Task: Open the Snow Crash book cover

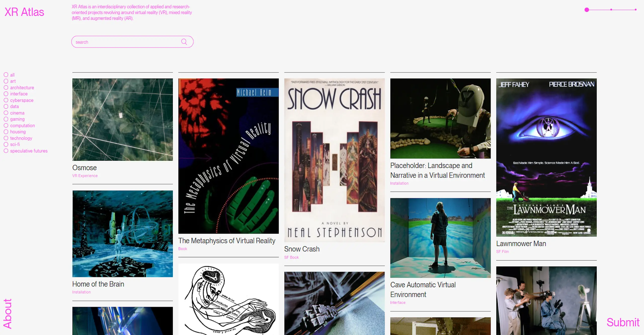Action: 334,160
